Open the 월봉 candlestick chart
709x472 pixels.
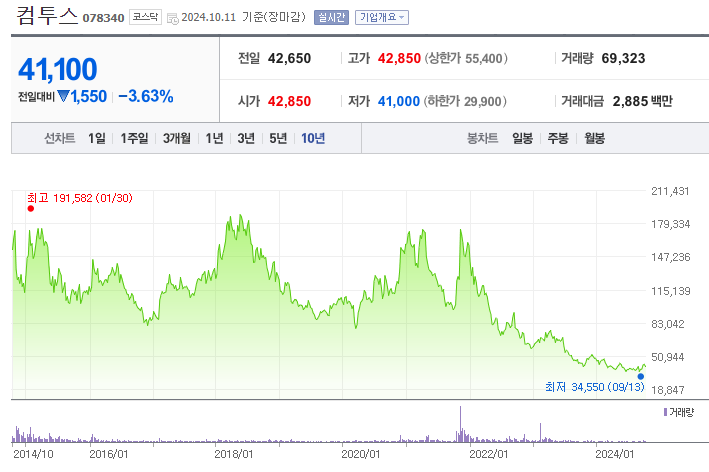pos(594,138)
